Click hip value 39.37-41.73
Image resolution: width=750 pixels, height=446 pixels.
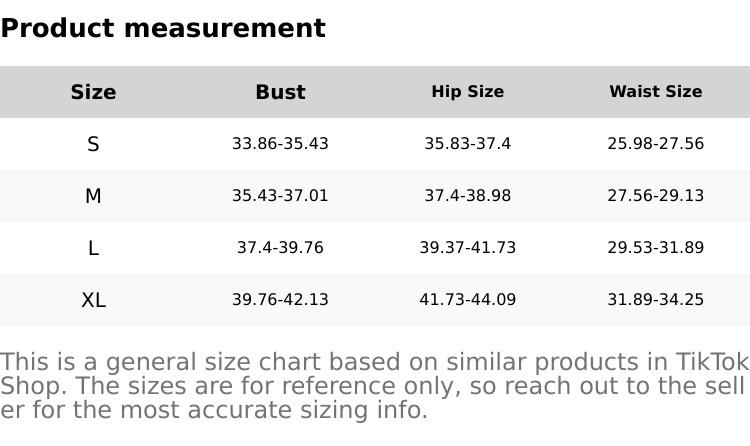tap(467, 248)
